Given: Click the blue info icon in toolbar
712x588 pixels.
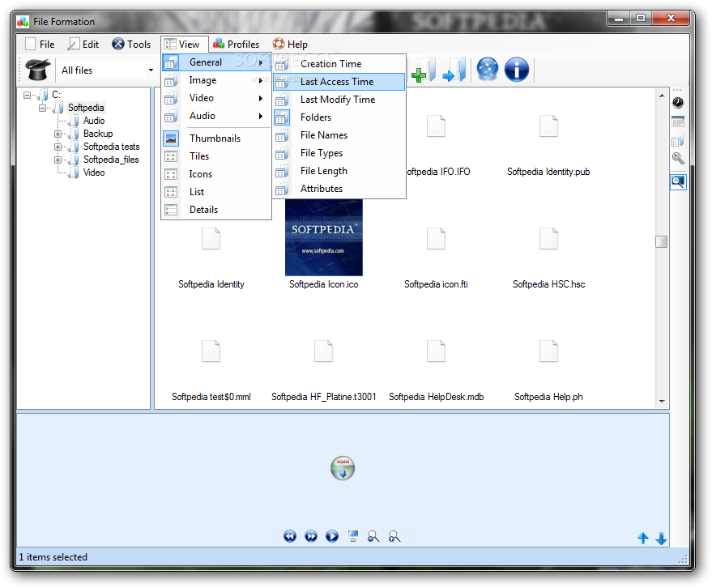Looking at the screenshot, I should tap(517, 70).
